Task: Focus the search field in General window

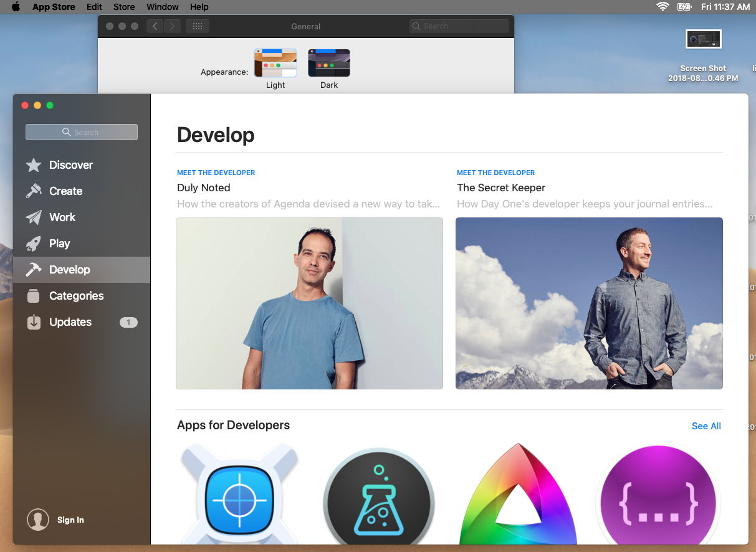Action: pos(459,26)
